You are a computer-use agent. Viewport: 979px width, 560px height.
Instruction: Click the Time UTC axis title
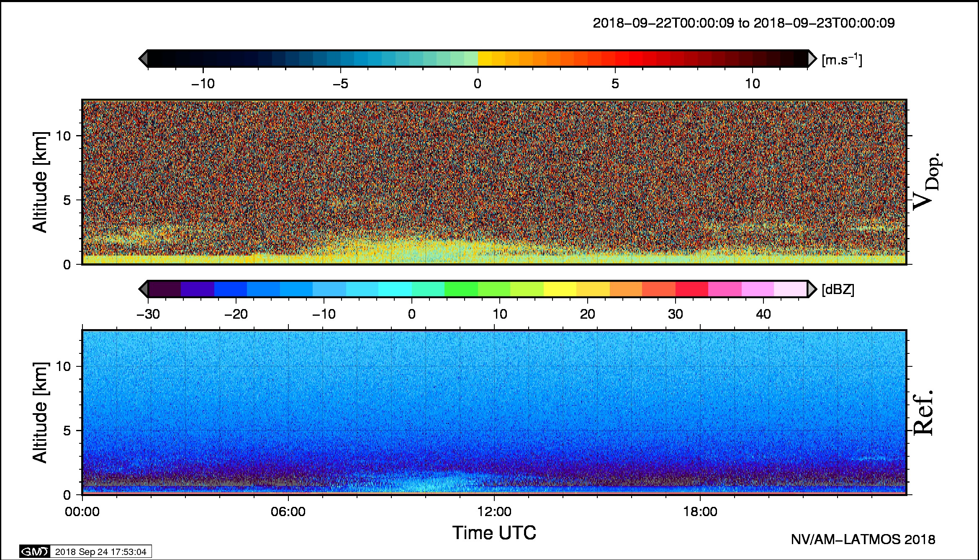[x=494, y=533]
